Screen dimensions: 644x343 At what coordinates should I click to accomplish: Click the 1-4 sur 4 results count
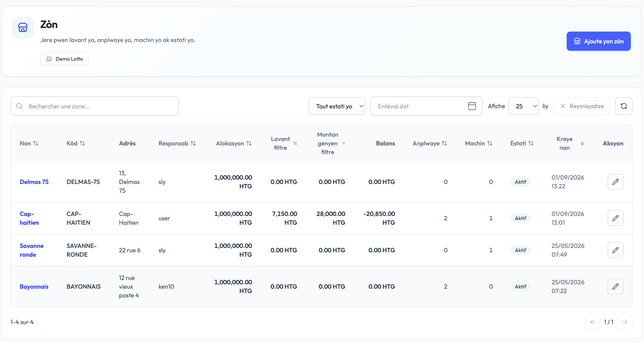point(22,322)
